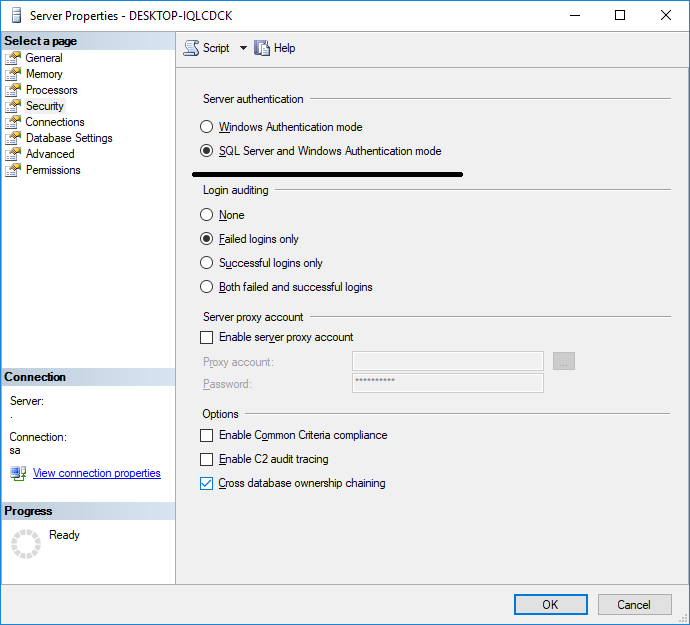Click the Database Settings page icon

tap(13, 138)
